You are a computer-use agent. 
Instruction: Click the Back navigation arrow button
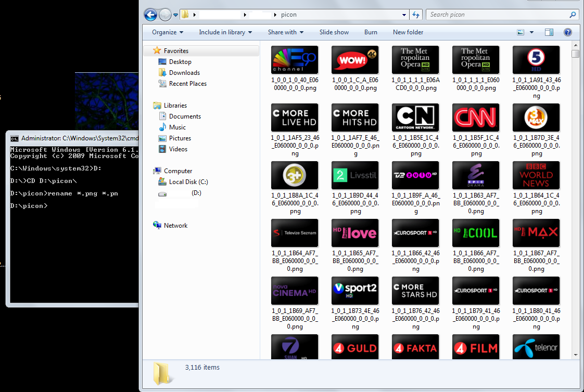pyautogui.click(x=150, y=15)
